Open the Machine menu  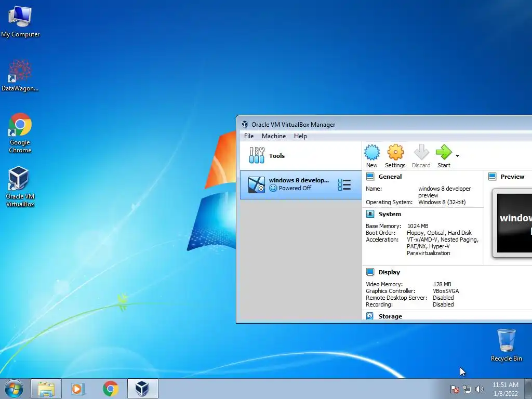(x=274, y=136)
